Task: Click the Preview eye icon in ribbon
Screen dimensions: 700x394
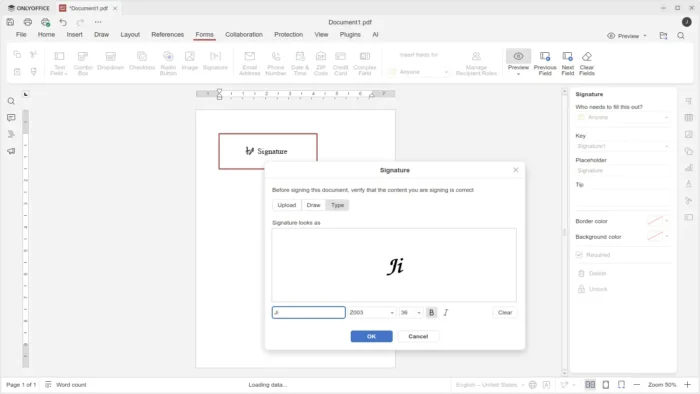Action: 518,56
